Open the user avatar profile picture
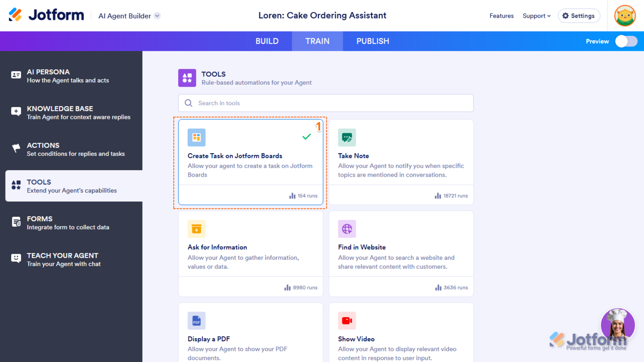 click(x=625, y=16)
